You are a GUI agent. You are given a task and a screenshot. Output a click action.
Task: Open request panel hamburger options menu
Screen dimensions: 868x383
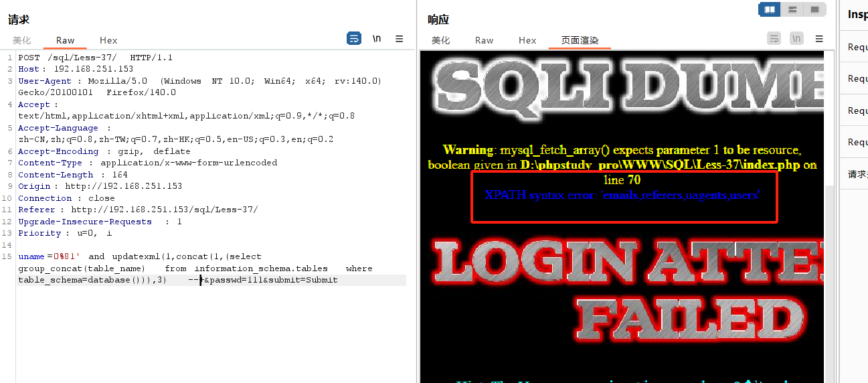(400, 39)
